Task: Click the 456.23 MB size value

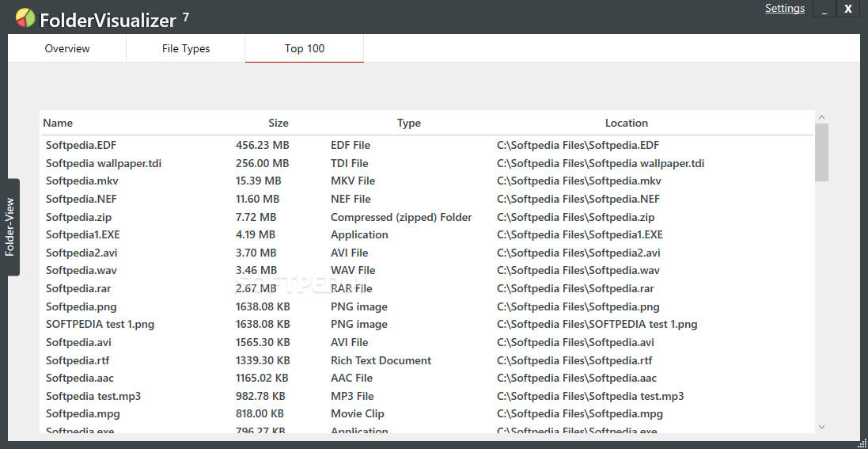Action: [x=263, y=145]
